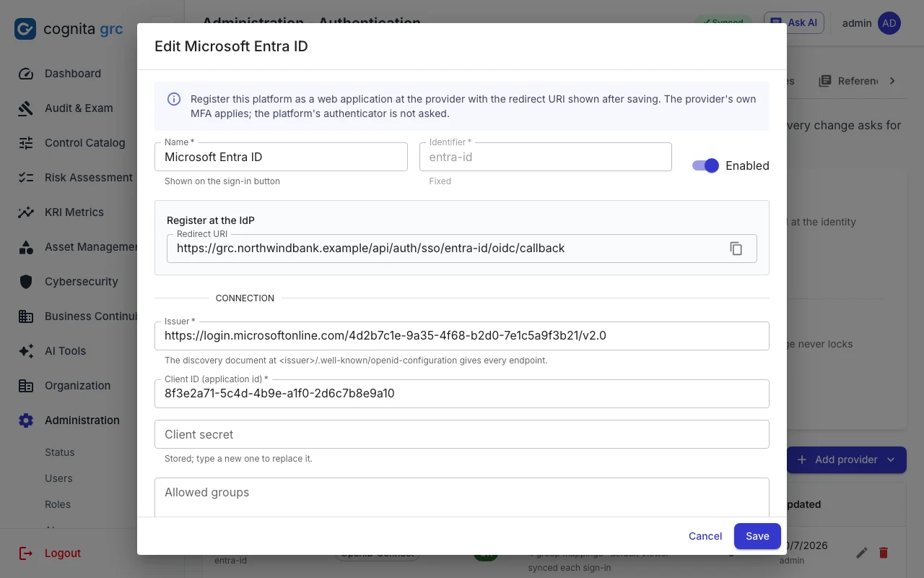Toggle the Enabled switch off
This screenshot has height=578, width=924.
[x=705, y=165]
